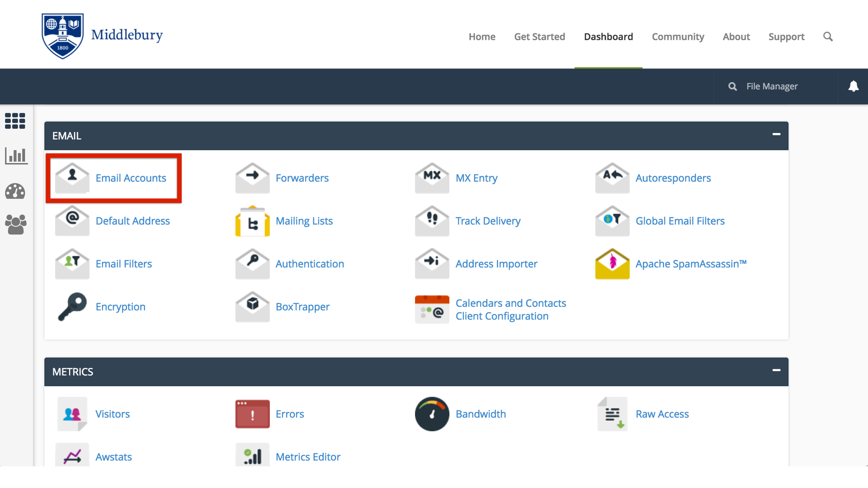Click the sidebar grid home icon
The height and width of the screenshot is (488, 868).
15,121
